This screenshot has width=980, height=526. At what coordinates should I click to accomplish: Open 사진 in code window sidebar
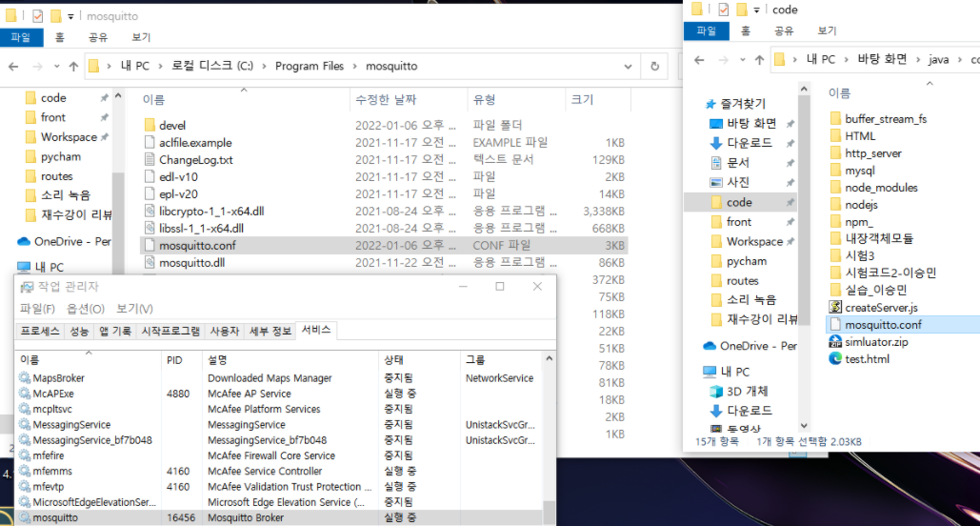pos(738,182)
